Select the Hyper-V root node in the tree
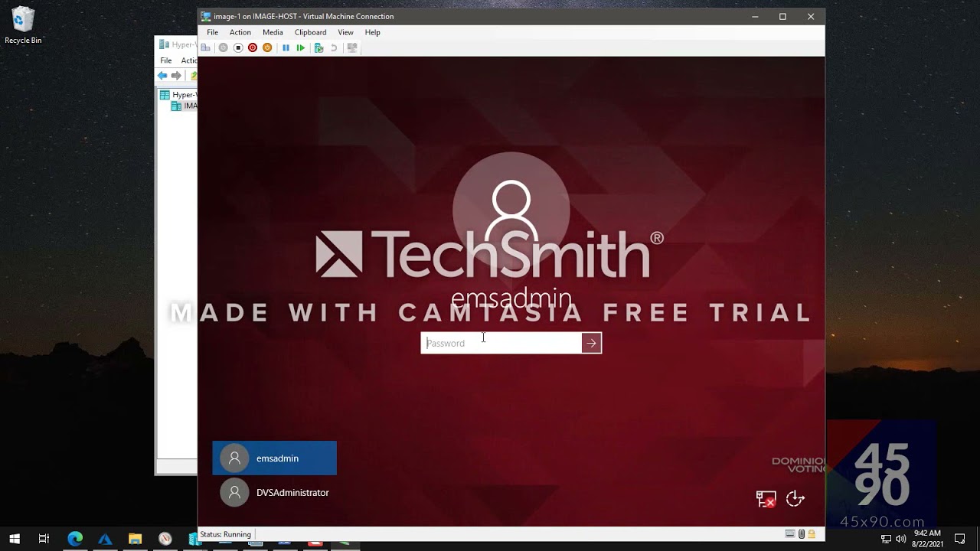980x551 pixels. click(x=178, y=95)
